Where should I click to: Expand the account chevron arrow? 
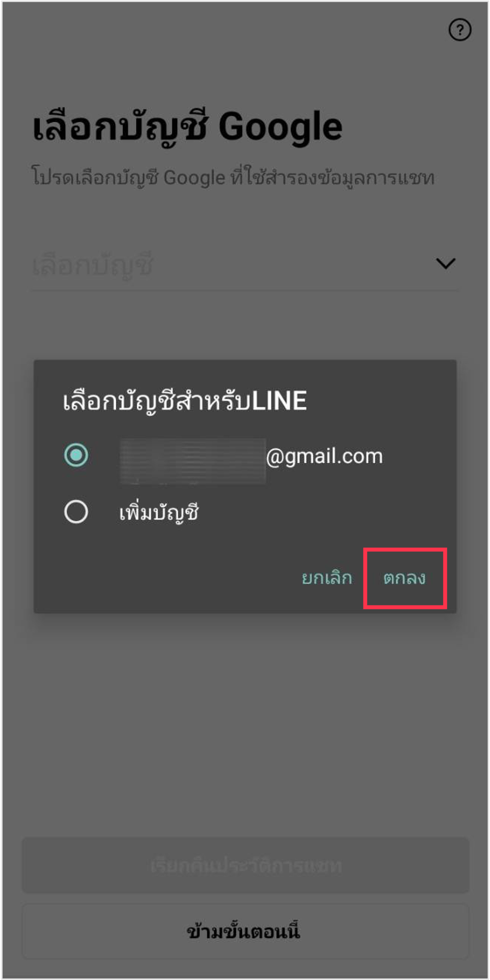446,263
